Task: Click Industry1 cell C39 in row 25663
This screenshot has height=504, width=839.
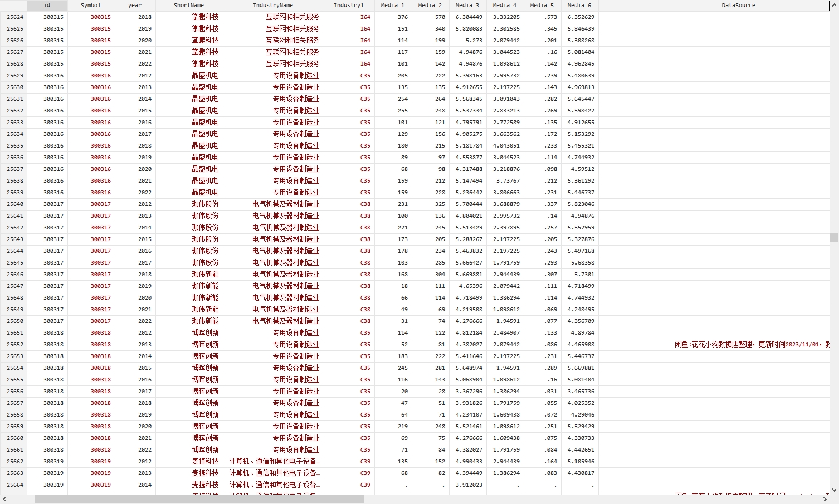Action: click(365, 473)
